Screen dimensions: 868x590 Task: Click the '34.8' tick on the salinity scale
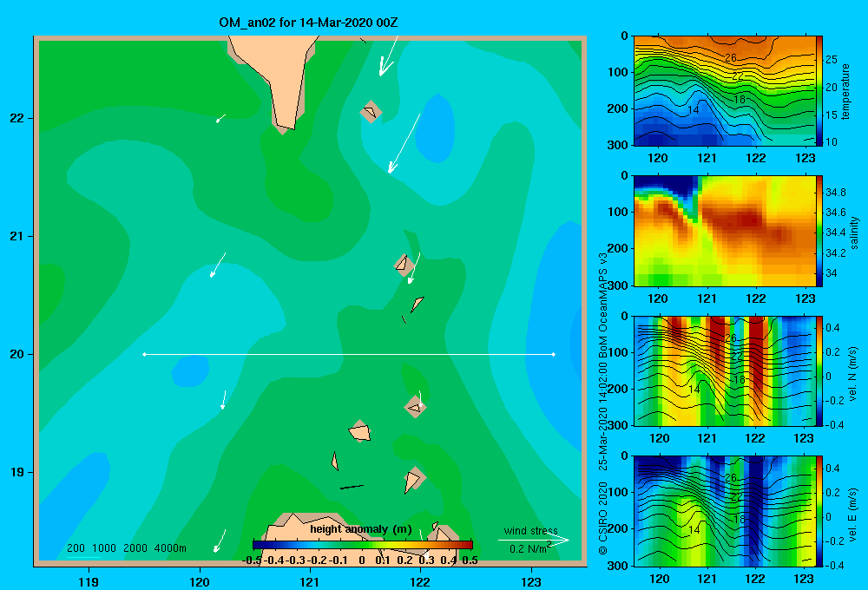tap(835, 193)
